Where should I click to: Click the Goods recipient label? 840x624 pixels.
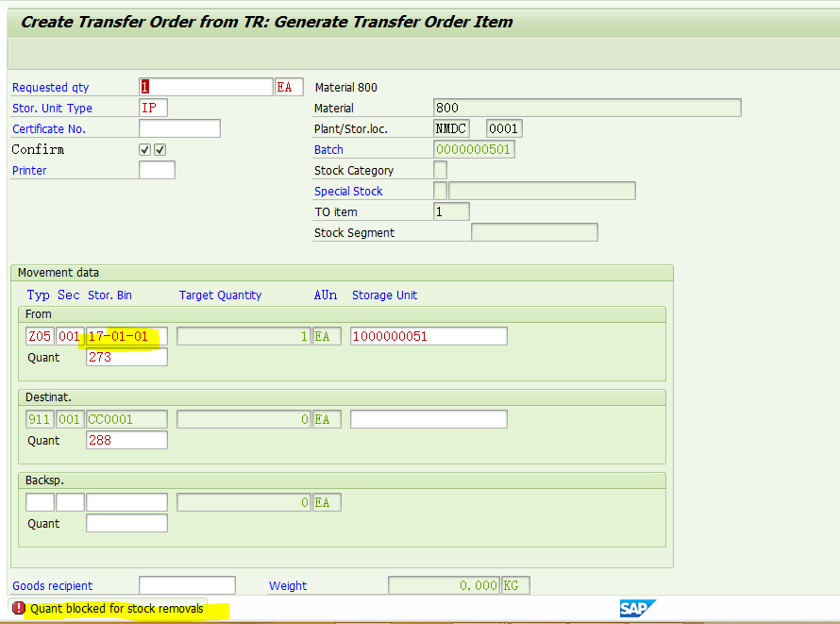click(53, 586)
